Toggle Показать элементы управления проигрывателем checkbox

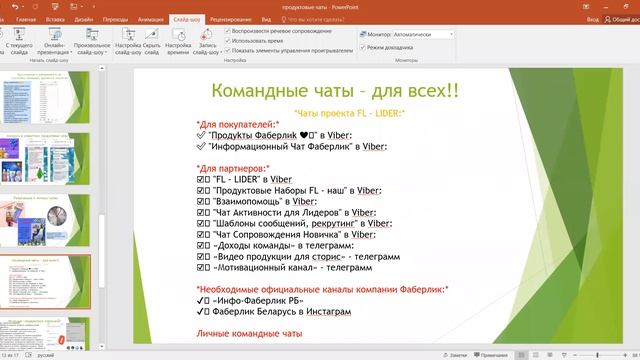click(x=228, y=51)
